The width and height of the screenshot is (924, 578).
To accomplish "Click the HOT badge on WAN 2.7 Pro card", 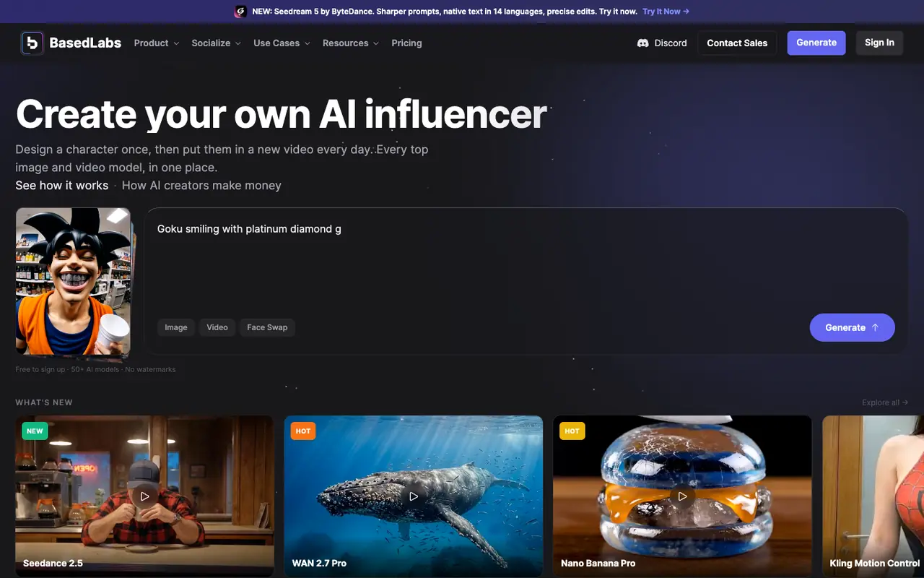I will (303, 431).
